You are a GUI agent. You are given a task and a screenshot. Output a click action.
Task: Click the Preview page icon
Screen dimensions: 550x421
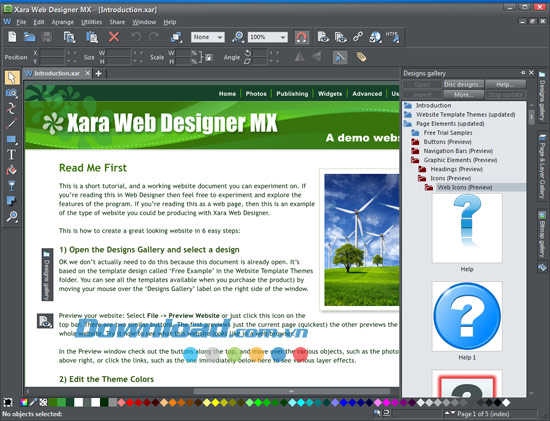click(x=323, y=37)
